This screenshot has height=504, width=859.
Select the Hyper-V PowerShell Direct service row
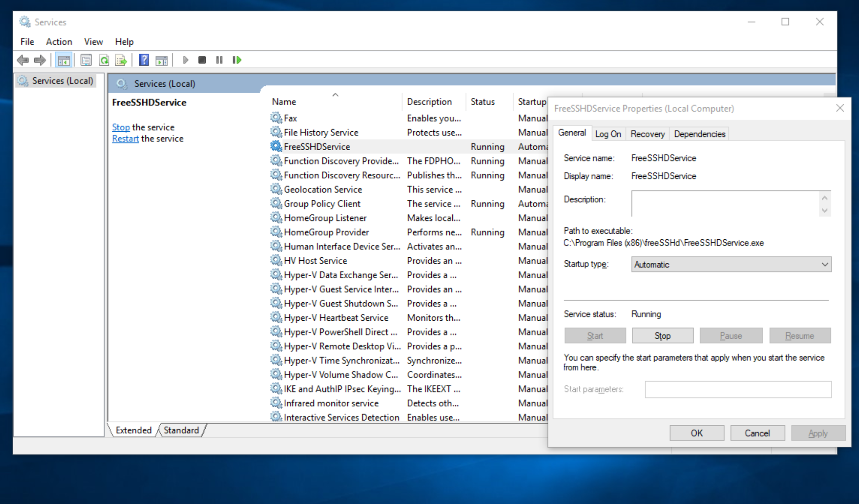point(408,332)
